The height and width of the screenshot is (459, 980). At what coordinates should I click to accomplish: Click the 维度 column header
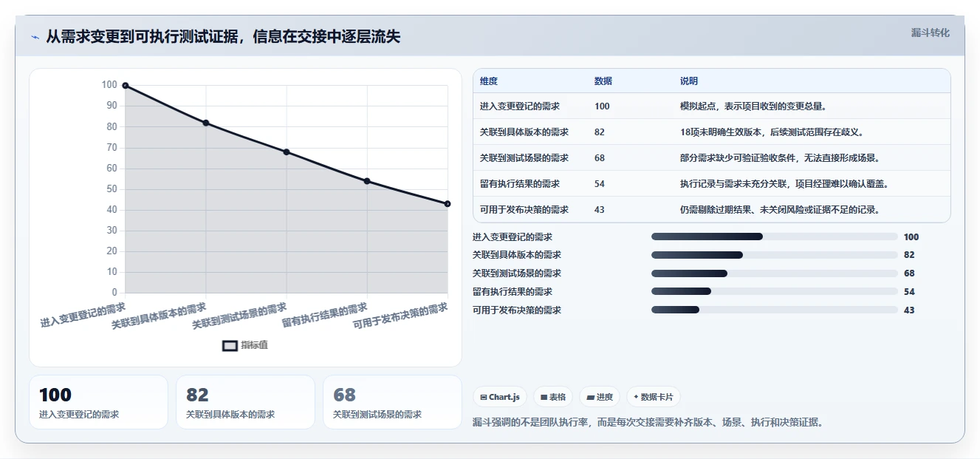coord(489,81)
